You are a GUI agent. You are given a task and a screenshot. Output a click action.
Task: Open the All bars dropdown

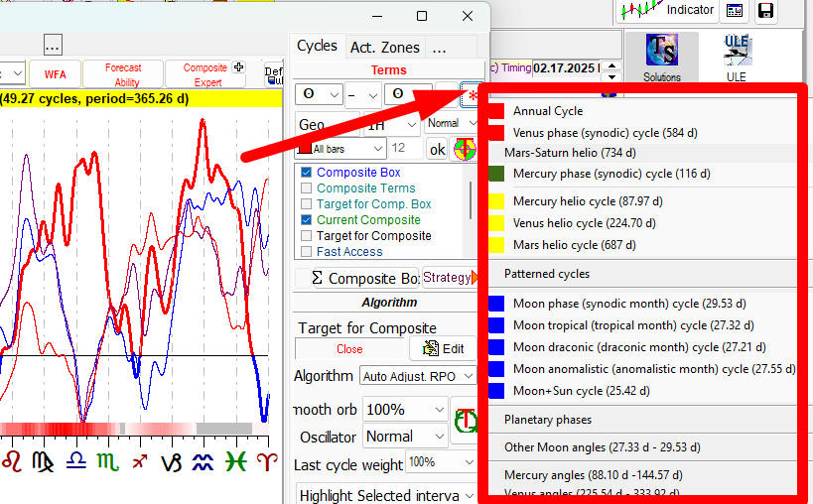click(x=341, y=149)
